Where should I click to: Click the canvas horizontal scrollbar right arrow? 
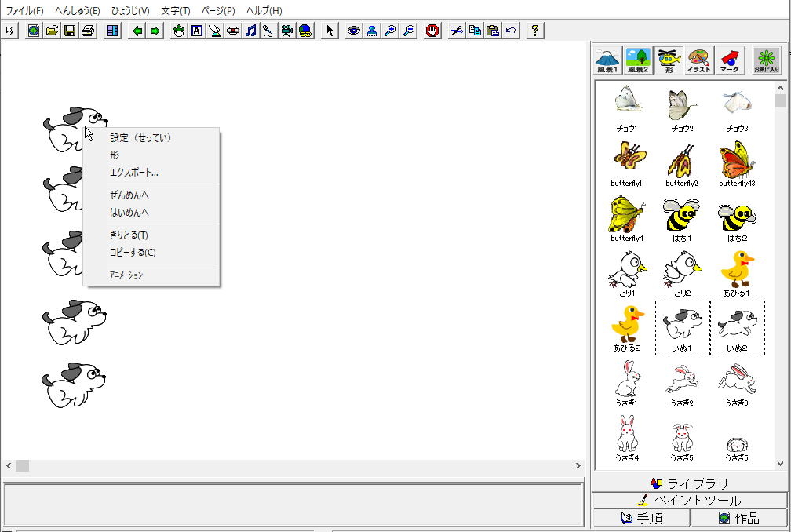(x=579, y=465)
